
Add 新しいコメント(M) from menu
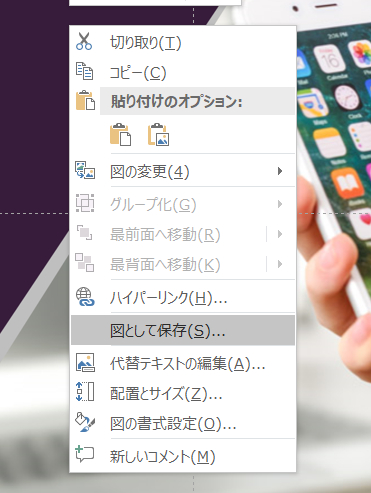[183, 456]
